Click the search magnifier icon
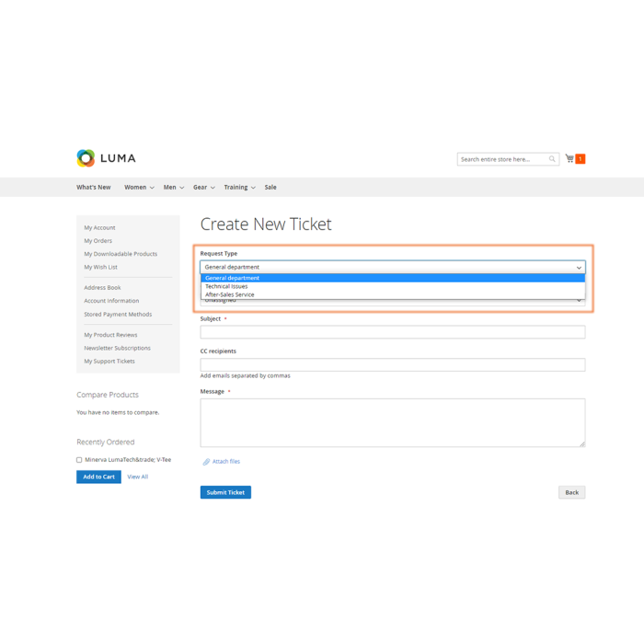Image resolution: width=644 pixels, height=644 pixels. 552,159
